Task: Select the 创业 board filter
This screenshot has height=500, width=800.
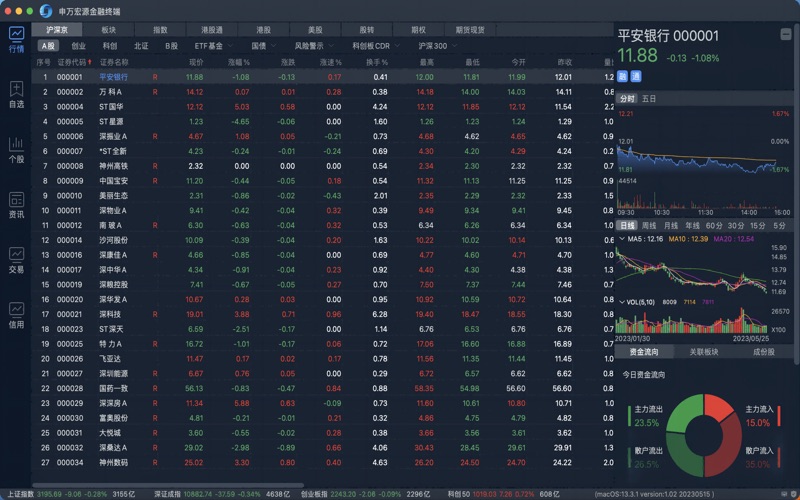Action: click(79, 46)
